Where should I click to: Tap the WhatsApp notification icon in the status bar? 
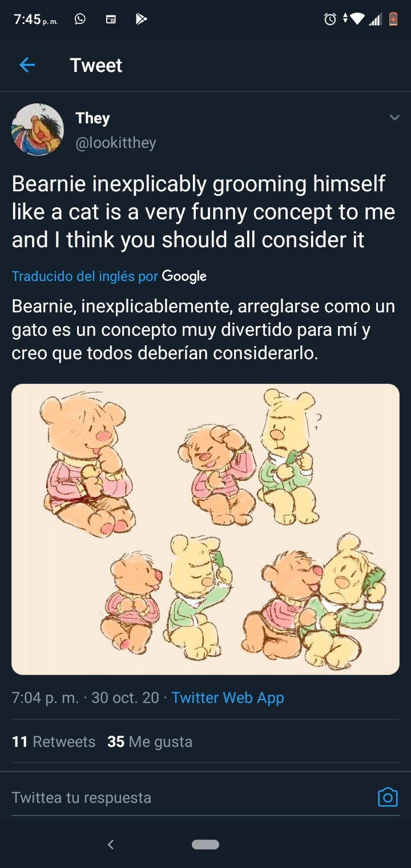[x=80, y=19]
